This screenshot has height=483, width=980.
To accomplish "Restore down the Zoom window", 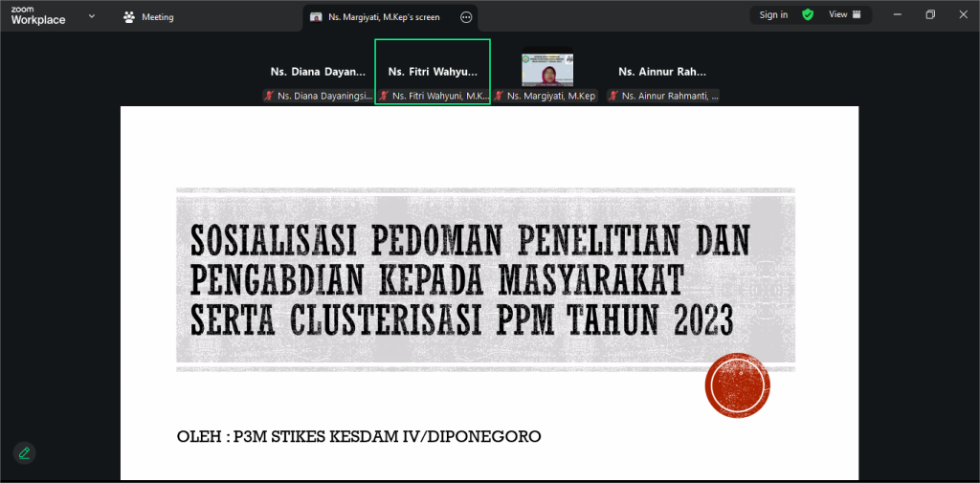I will pos(930,15).
